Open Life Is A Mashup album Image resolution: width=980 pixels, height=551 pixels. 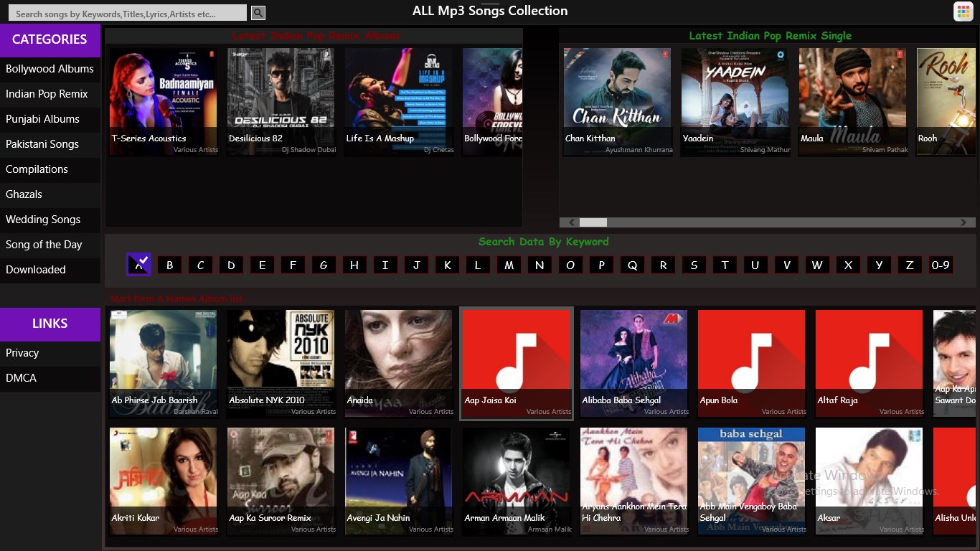[x=399, y=101]
